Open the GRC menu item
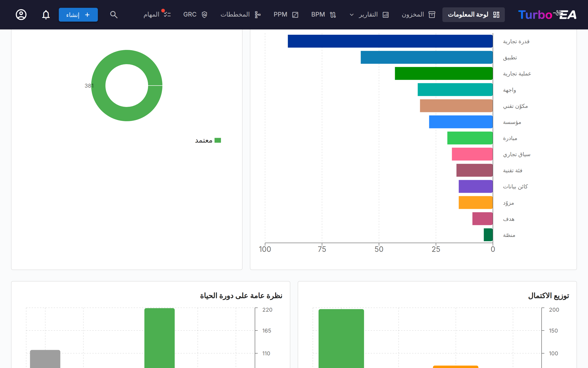This screenshot has height=368, width=588. (195, 14)
